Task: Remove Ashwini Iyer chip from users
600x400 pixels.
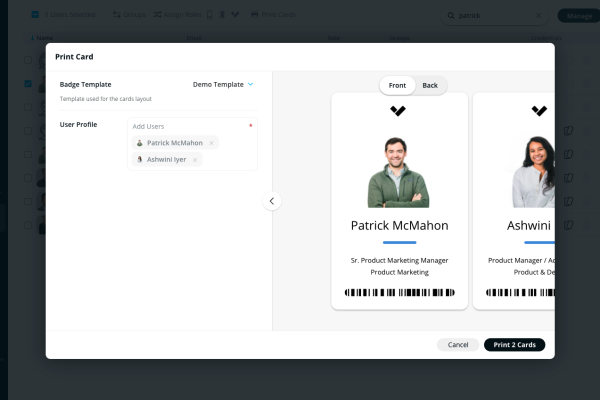Action: [x=195, y=159]
